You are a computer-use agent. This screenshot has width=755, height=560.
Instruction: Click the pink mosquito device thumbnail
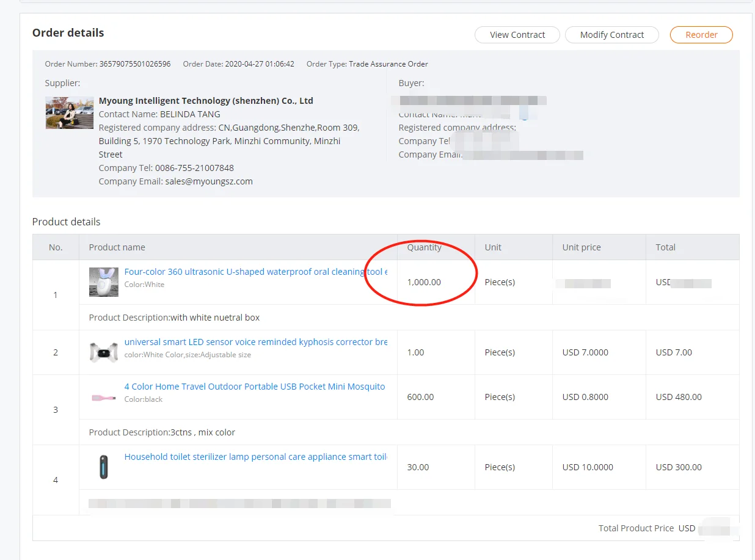(x=104, y=398)
